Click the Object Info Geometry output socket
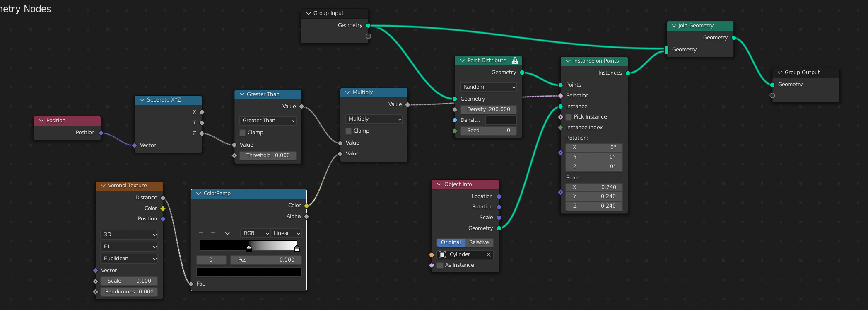 tap(499, 228)
